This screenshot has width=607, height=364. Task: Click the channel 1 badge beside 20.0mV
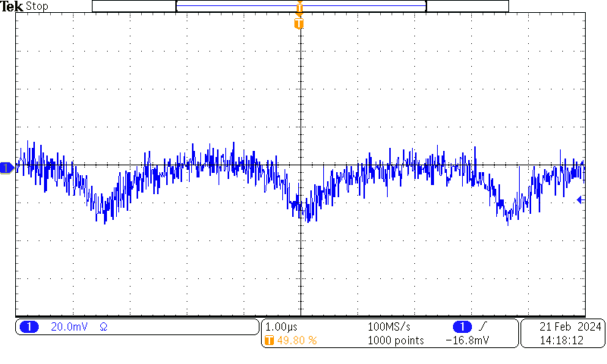click(29, 327)
